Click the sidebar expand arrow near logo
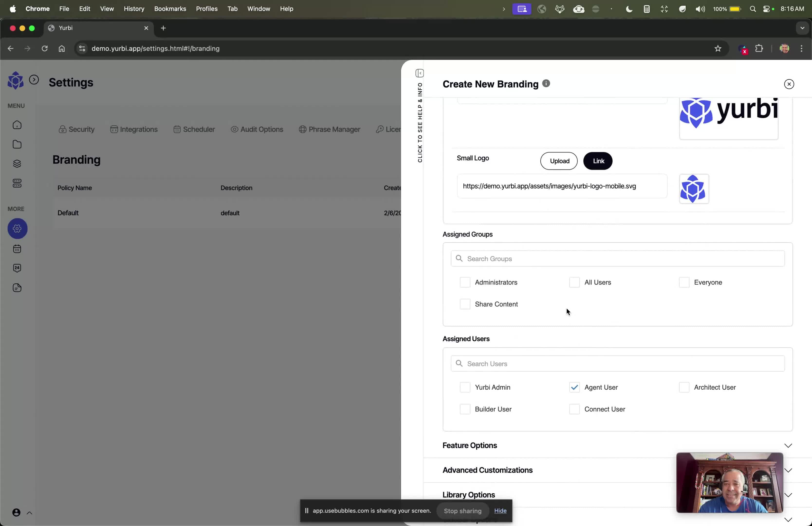This screenshot has width=812, height=526. click(x=34, y=80)
